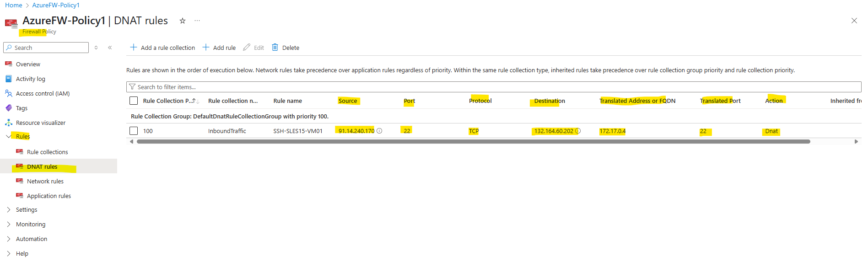868x273 pixels.
Task: Expand the Automation section
Action: pos(9,239)
